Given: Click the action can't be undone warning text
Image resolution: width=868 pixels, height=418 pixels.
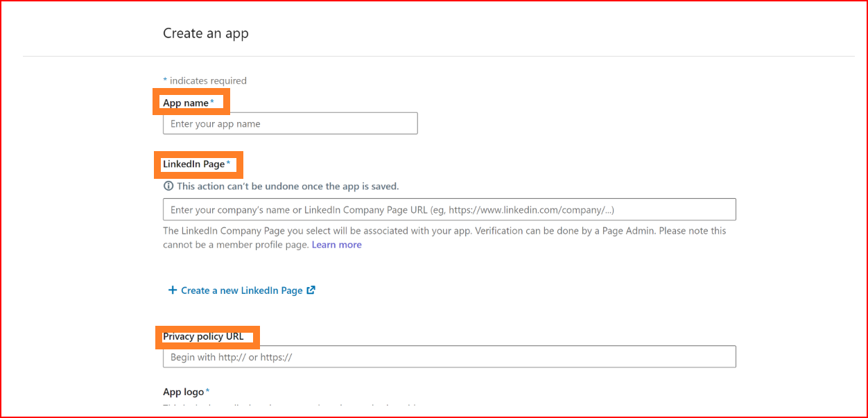Looking at the screenshot, I should tap(288, 186).
